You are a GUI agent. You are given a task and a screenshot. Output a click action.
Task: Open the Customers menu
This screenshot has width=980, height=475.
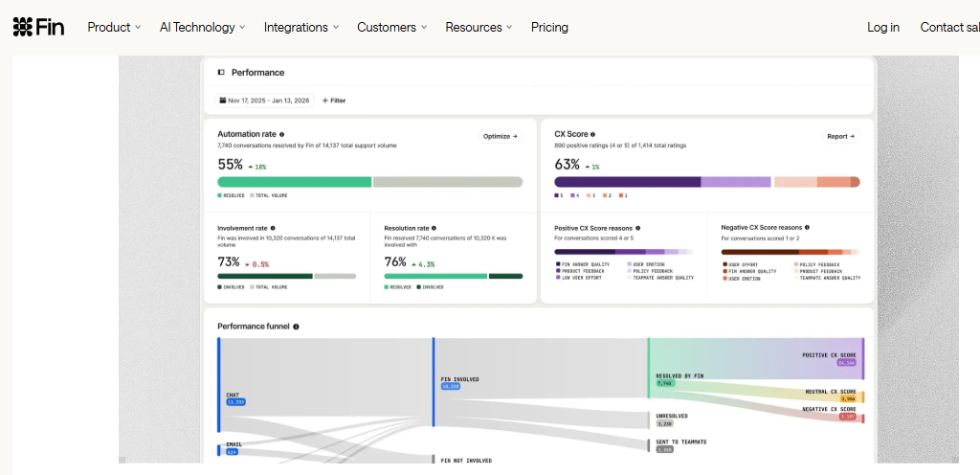click(x=391, y=28)
